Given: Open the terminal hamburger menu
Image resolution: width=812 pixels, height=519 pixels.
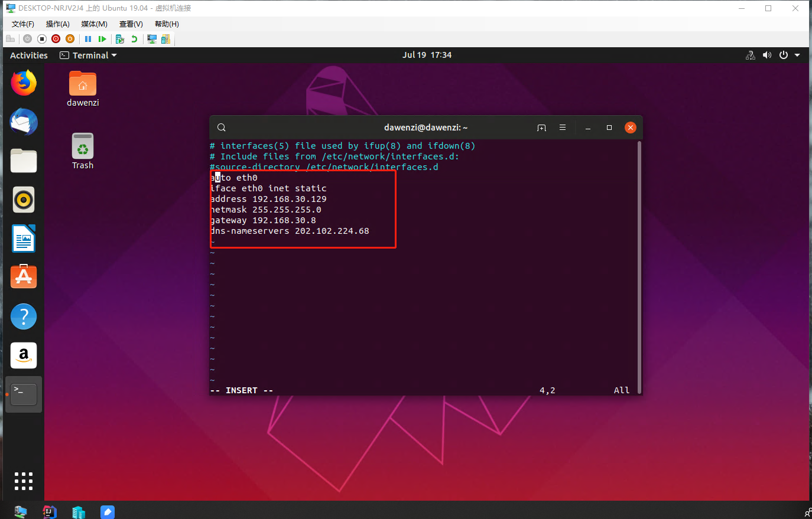Looking at the screenshot, I should point(563,128).
